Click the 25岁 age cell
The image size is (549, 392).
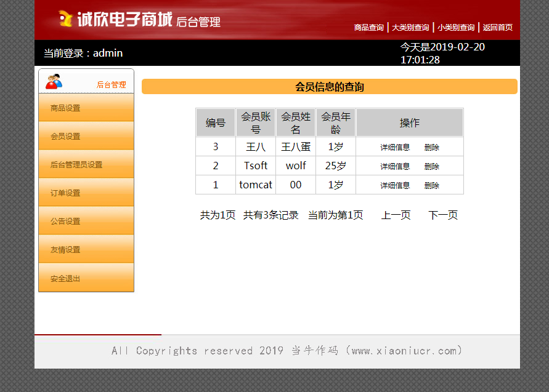(336, 166)
